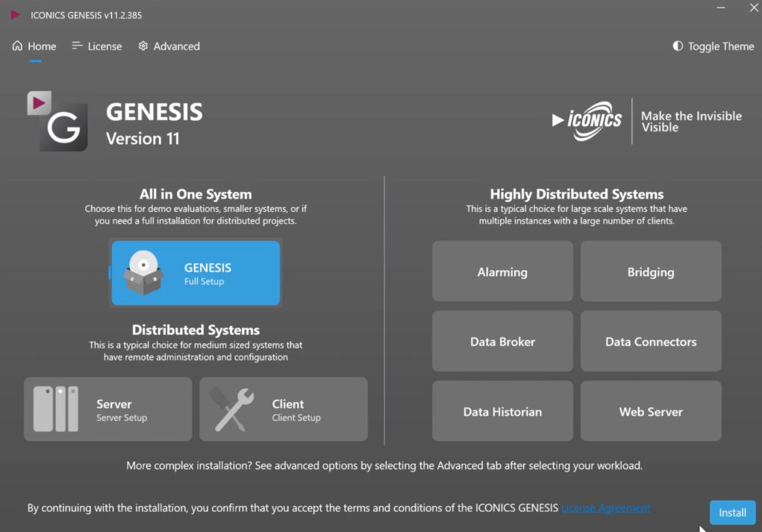This screenshot has height=532, width=762.
Task: Click the 'Highly Distributed Systems' heading
Action: point(577,194)
